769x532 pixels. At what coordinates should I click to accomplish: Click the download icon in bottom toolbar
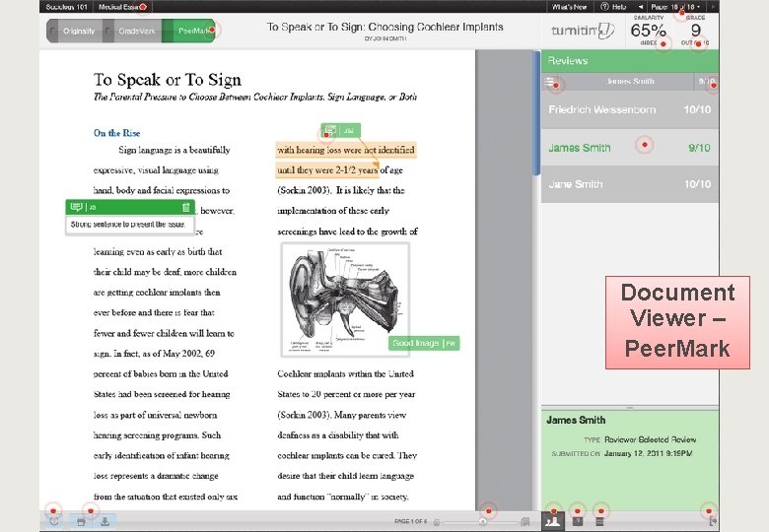[105, 522]
